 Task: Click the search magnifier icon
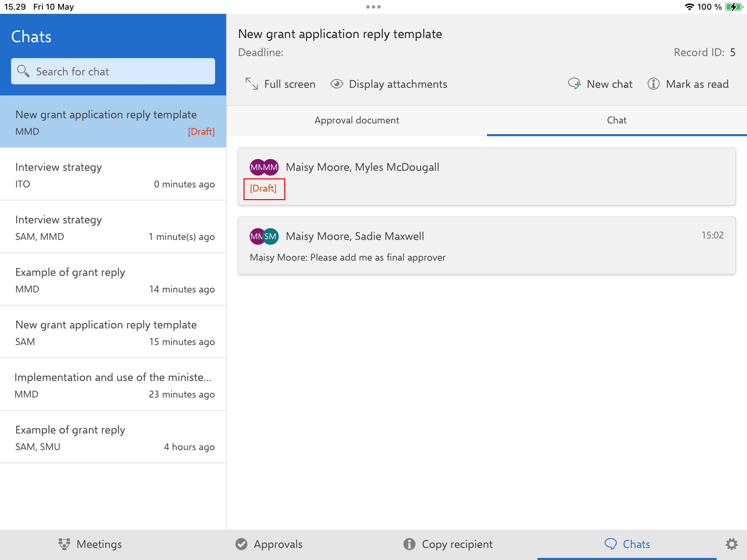point(23,71)
